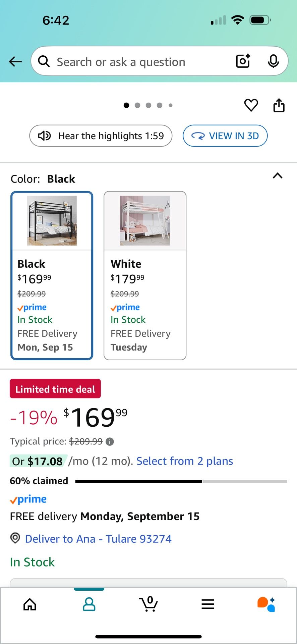Go to the Home tab
The height and width of the screenshot is (644, 297).
[30, 604]
